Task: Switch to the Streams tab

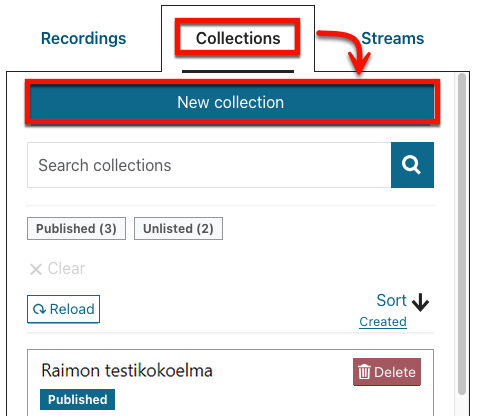Action: pos(393,38)
